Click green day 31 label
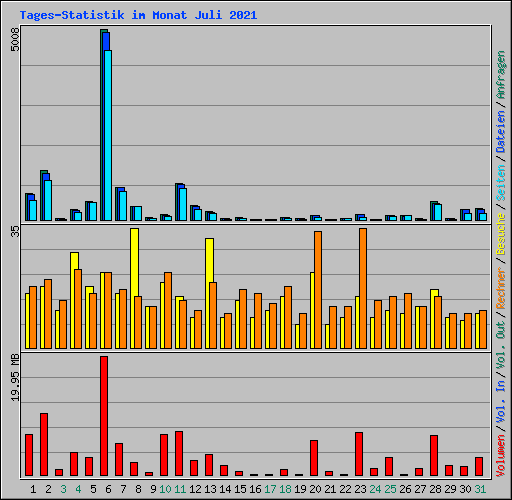Screen dimensions: 512x500 (x=480, y=489)
